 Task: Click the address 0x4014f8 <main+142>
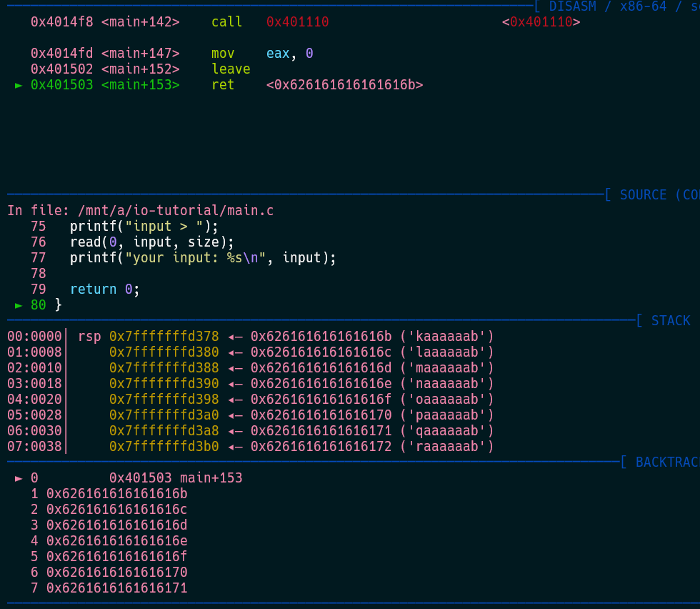coord(105,22)
